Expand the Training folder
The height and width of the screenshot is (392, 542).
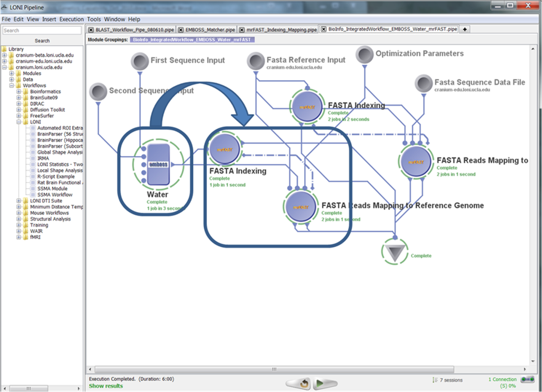pos(19,225)
